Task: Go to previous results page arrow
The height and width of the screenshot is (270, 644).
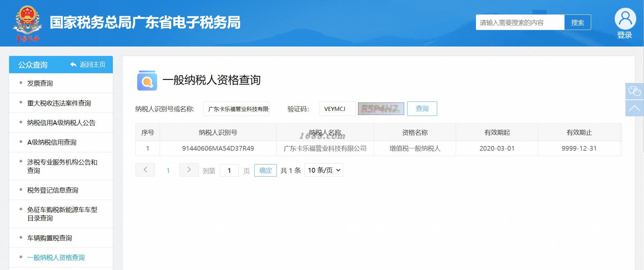Action: point(145,170)
